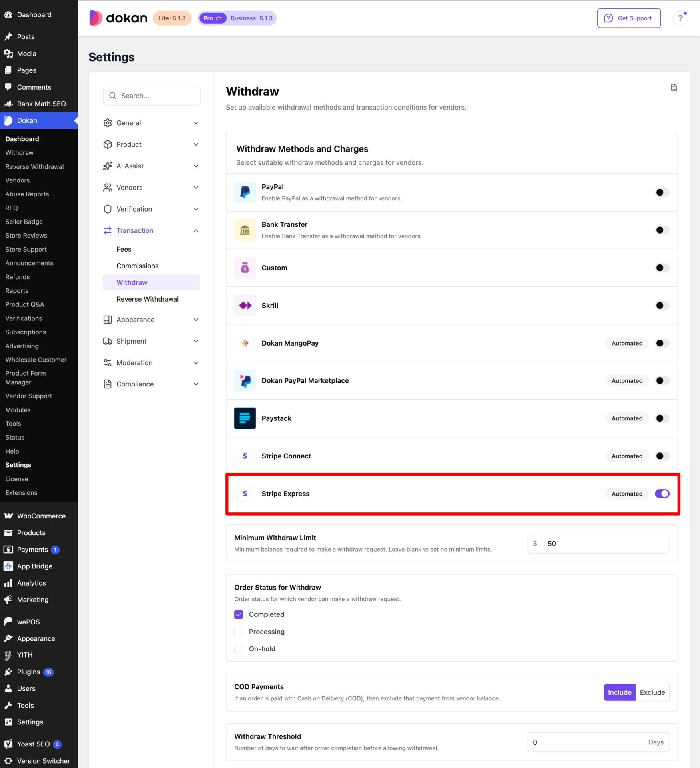The height and width of the screenshot is (768, 700).
Task: Expand the General settings chevron
Action: click(x=196, y=123)
